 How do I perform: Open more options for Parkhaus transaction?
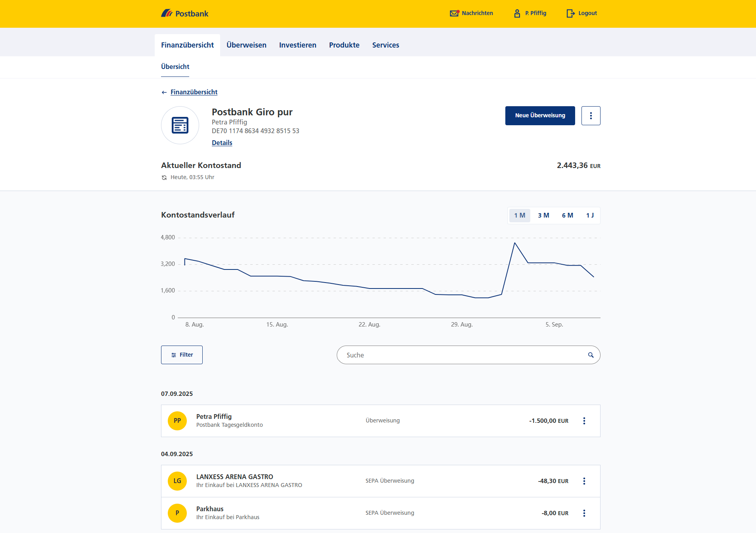[584, 513]
